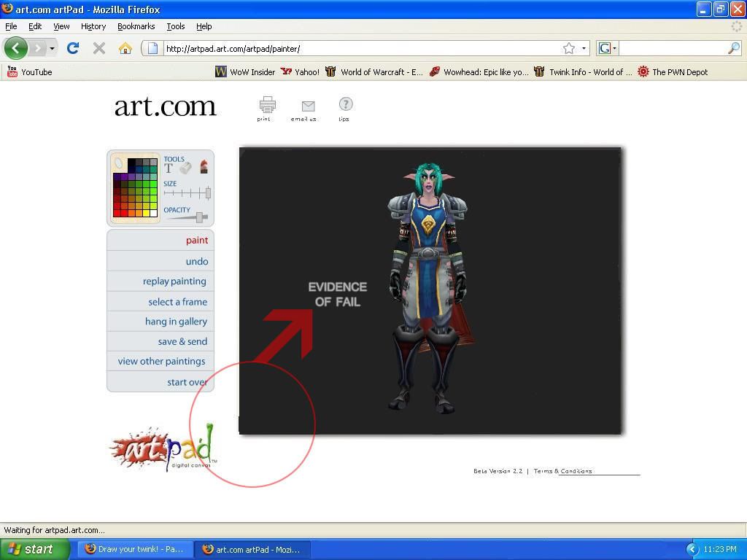The width and height of the screenshot is (747, 560).
Task: Open the Edit menu
Action: [35, 26]
